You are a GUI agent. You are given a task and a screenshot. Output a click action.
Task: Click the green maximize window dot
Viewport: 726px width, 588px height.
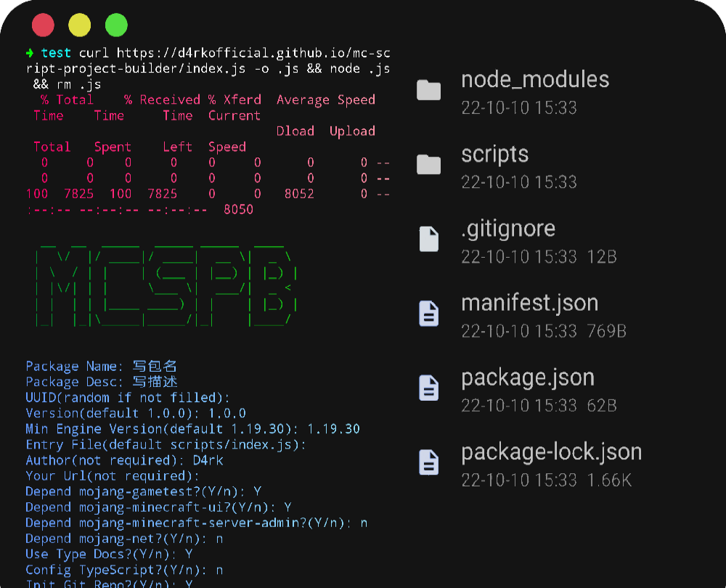click(116, 25)
